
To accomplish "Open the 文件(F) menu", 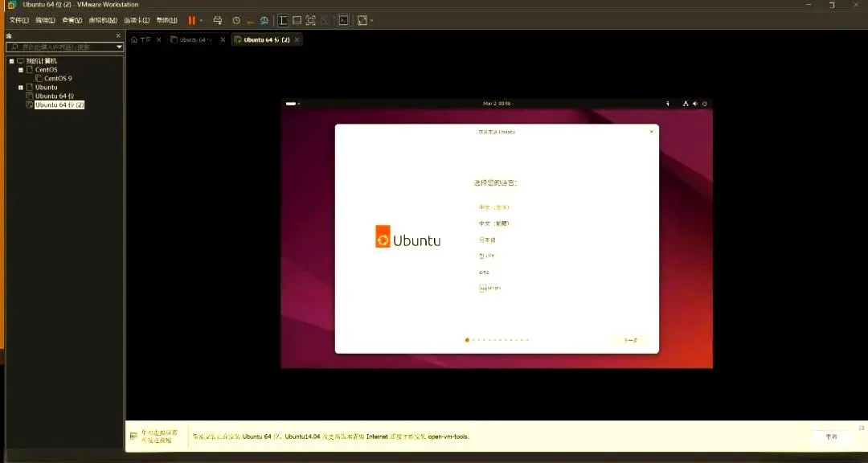I will point(19,20).
